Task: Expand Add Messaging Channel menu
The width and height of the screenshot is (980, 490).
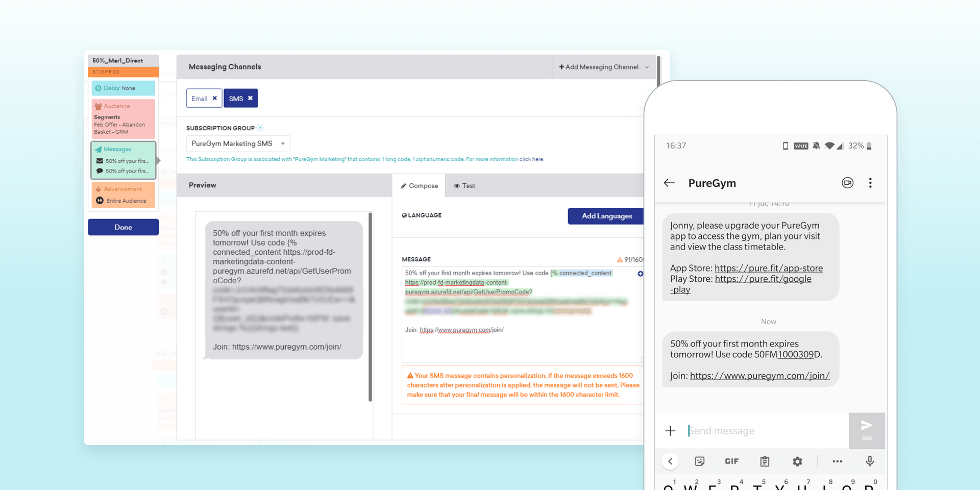Action: [x=603, y=67]
